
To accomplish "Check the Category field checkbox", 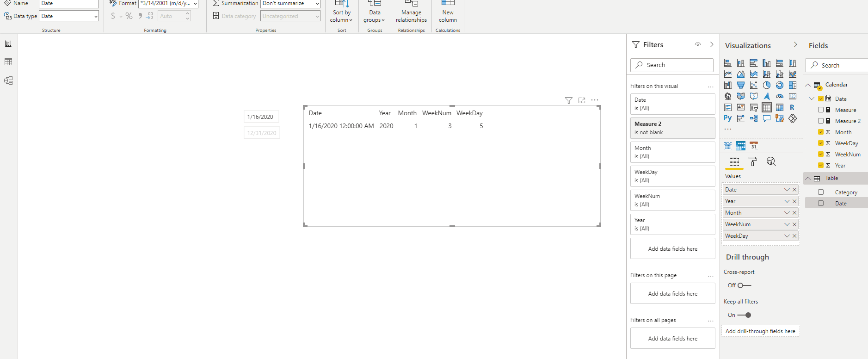I will (x=821, y=192).
